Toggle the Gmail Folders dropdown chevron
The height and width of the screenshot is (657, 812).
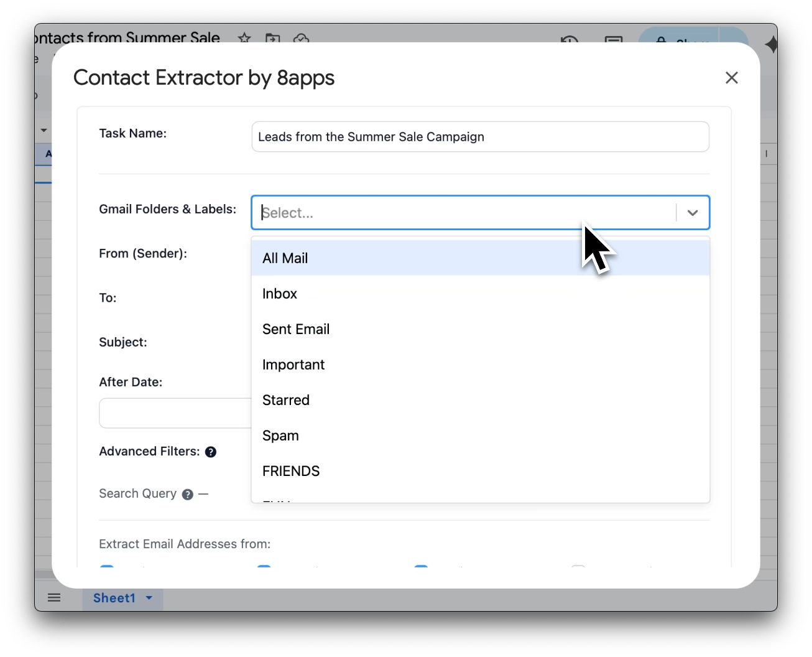[x=693, y=213]
